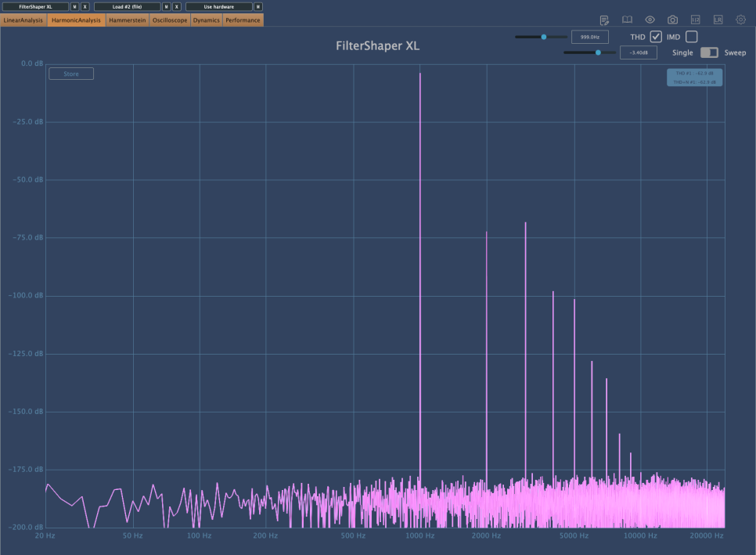This screenshot has width=756, height=555.
Task: Open the manual book icon
Action: click(627, 20)
